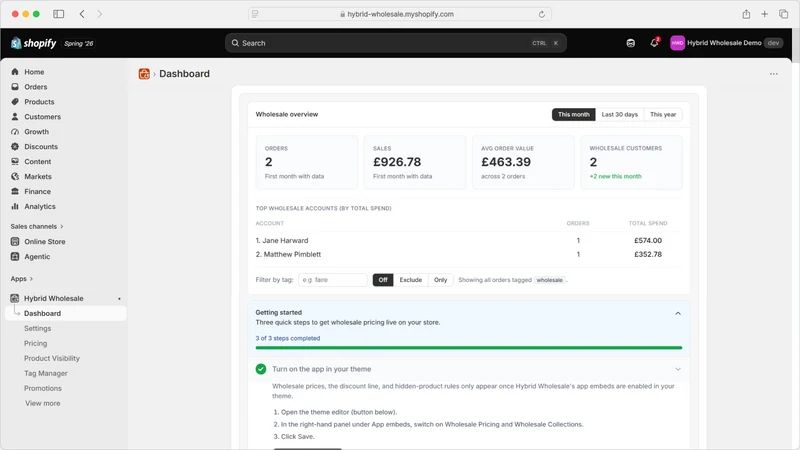The height and width of the screenshot is (450, 800).
Task: Click the steps completed progress bar
Action: [x=468, y=348]
